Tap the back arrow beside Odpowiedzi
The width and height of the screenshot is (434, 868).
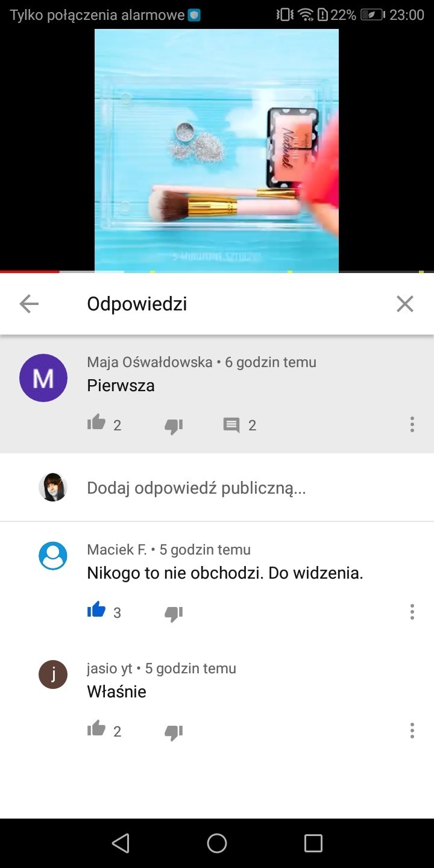pos(29,304)
